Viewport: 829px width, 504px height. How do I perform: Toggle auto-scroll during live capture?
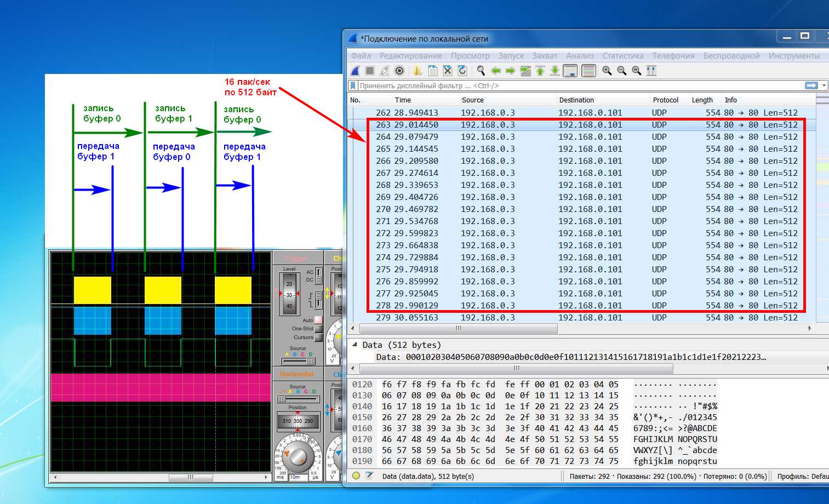coord(570,71)
